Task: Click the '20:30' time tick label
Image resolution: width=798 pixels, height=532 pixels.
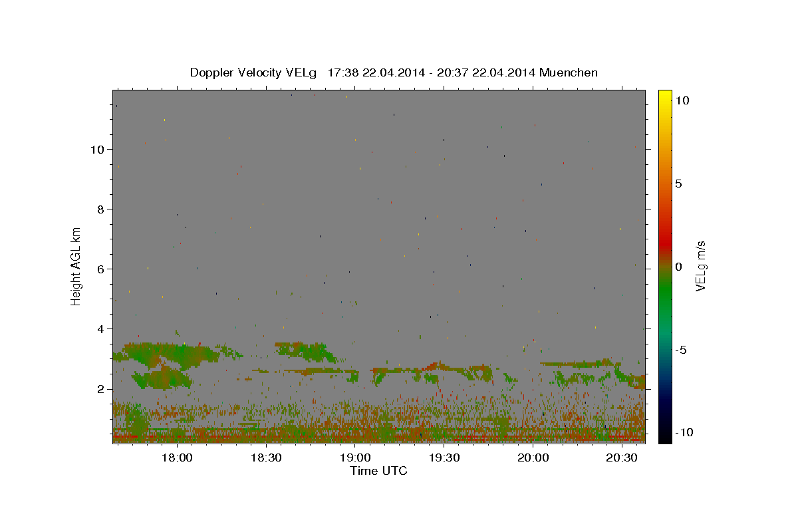Action: [622, 458]
